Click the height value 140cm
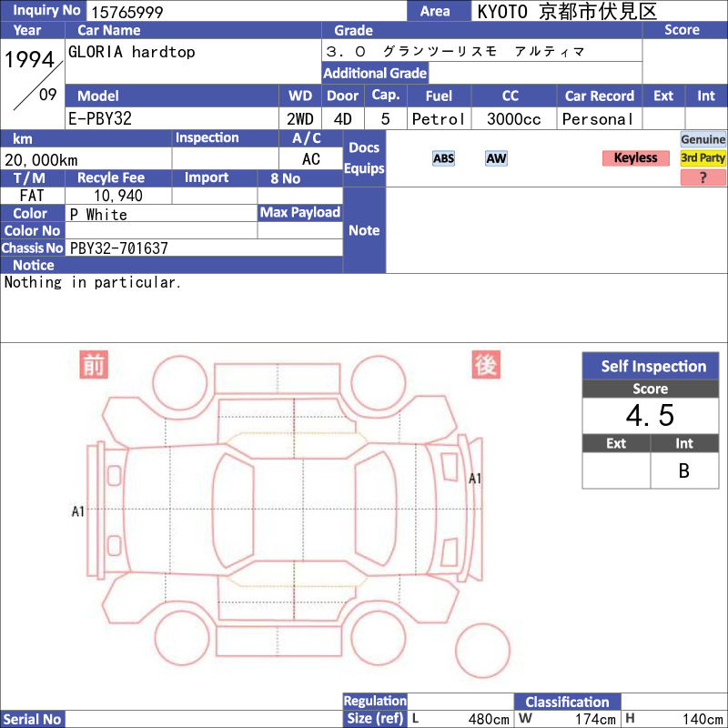 click(702, 719)
